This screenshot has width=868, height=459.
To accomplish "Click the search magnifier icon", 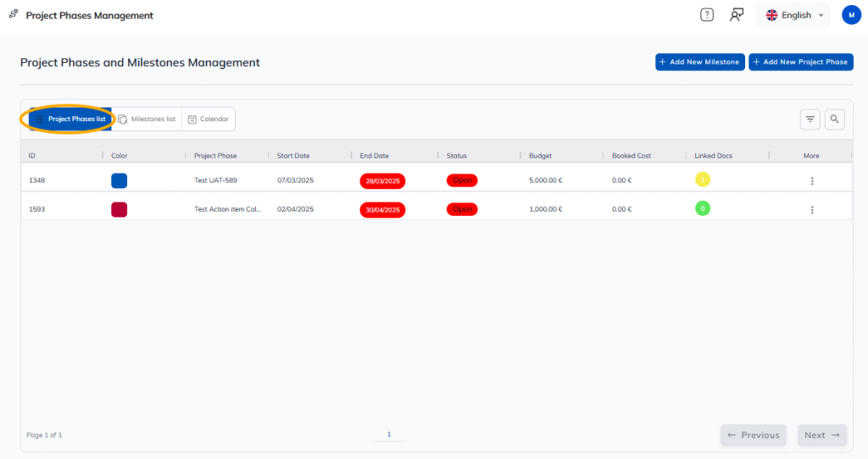I will tap(834, 119).
